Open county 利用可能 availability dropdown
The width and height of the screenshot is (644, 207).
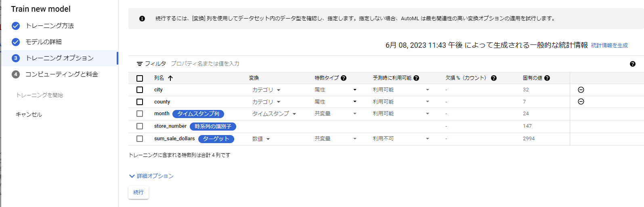click(x=401, y=102)
